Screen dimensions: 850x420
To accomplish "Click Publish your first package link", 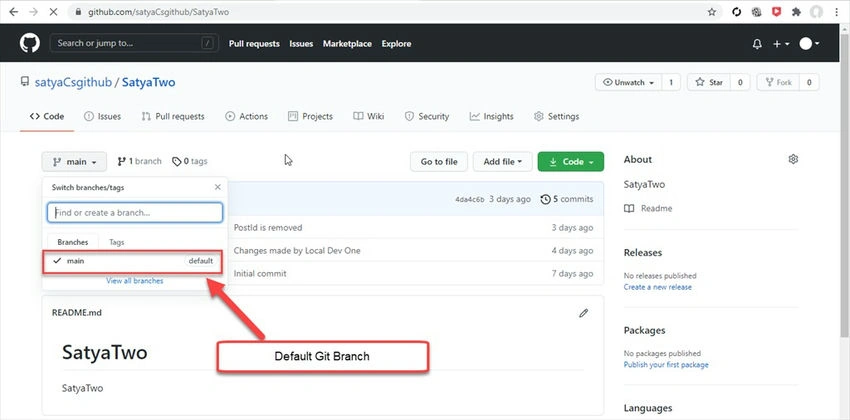I will pyautogui.click(x=666, y=365).
